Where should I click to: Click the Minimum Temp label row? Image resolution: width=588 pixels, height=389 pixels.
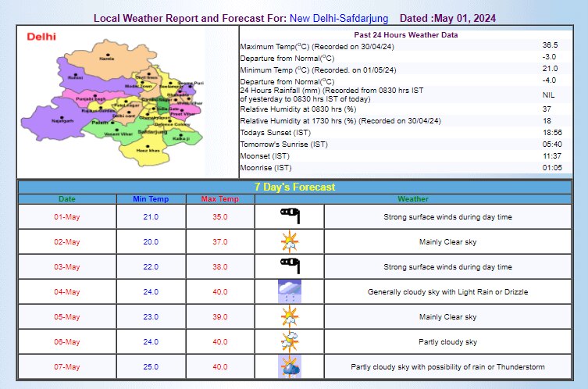point(318,70)
